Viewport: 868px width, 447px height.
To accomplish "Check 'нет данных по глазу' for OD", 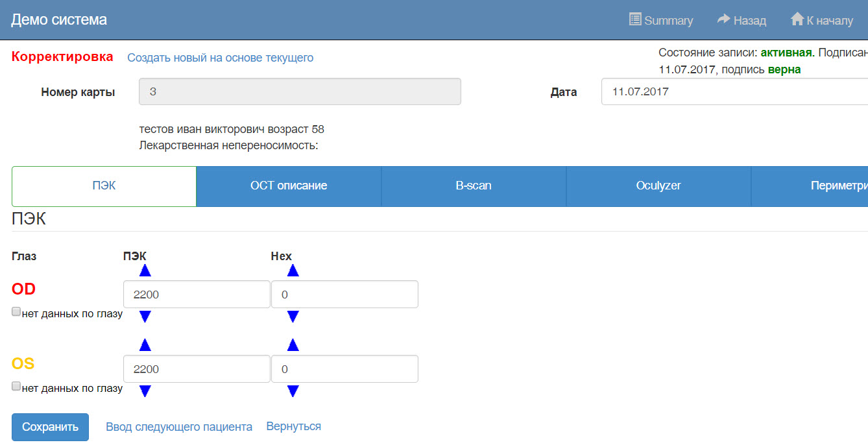I will point(16,312).
